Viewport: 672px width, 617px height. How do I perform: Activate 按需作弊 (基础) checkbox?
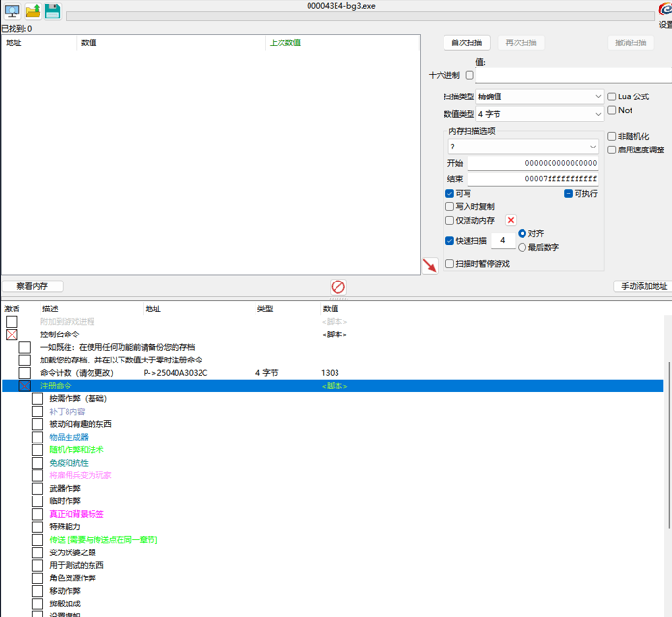pos(38,398)
